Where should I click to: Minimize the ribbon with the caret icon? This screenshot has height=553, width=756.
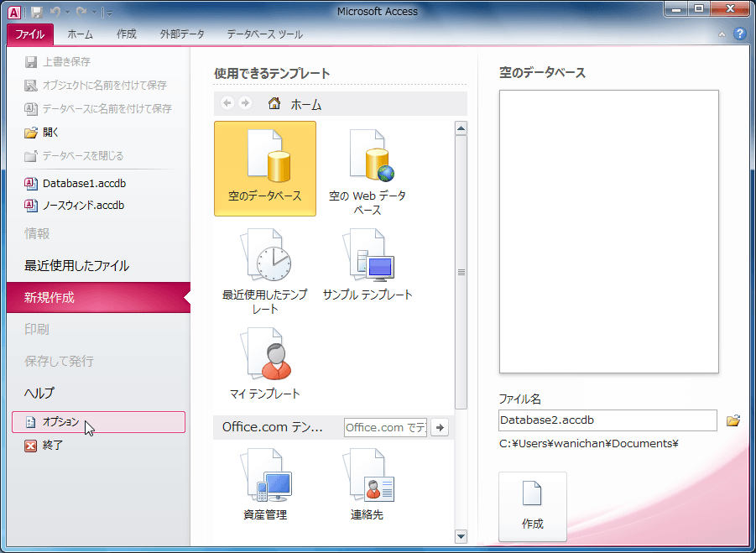[722, 34]
